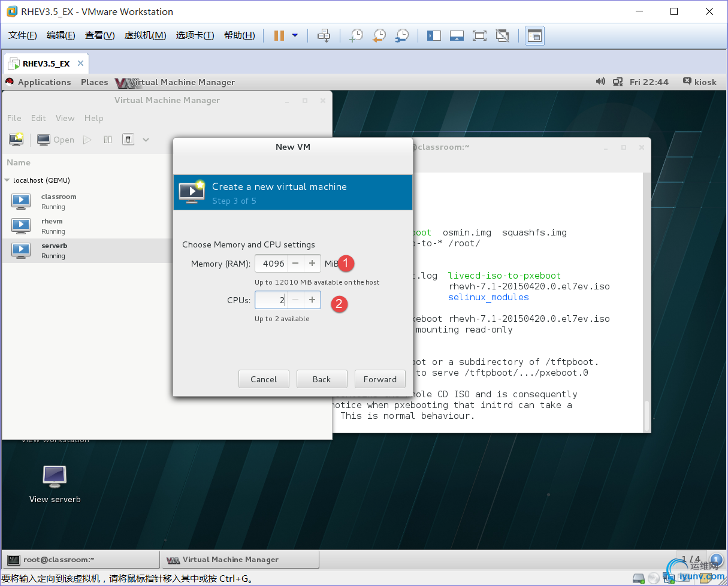Image resolution: width=728 pixels, height=586 pixels.
Task: Open the snapshot manager icon
Action: click(402, 35)
